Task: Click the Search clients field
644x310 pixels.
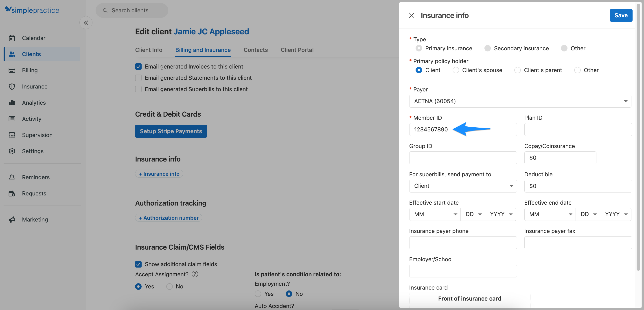Action: (132, 11)
